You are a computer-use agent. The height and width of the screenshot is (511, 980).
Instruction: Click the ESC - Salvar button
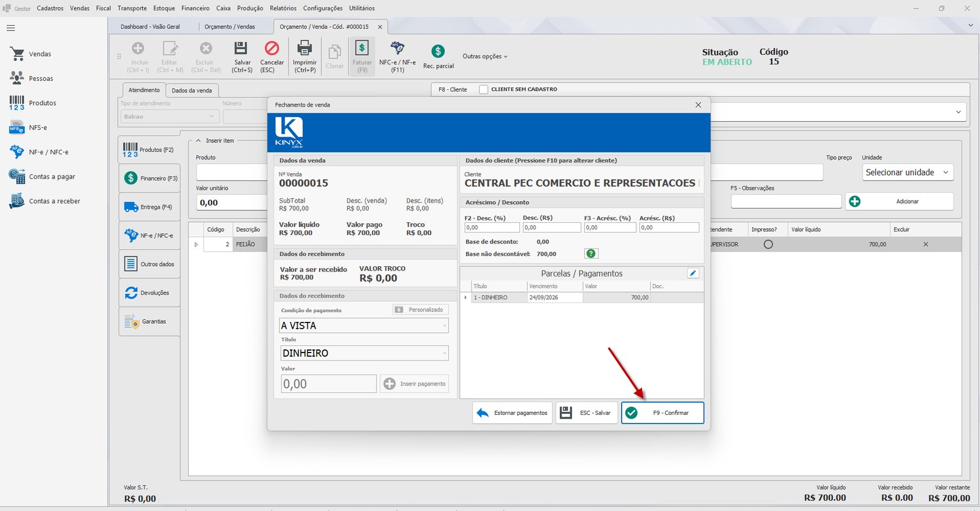coord(587,412)
